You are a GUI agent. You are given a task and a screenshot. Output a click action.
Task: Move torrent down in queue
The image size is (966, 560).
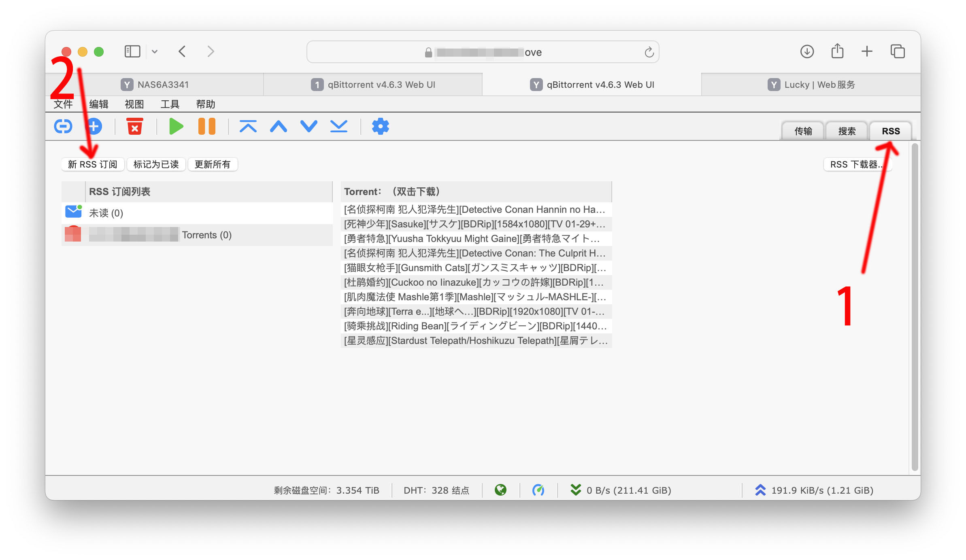tap(309, 126)
